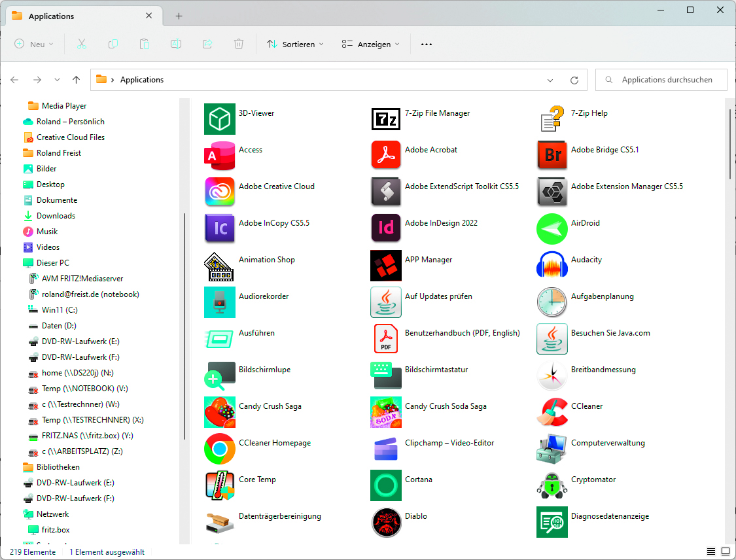736x560 pixels.
Task: Switch to details view in status bar
Action: click(711, 551)
